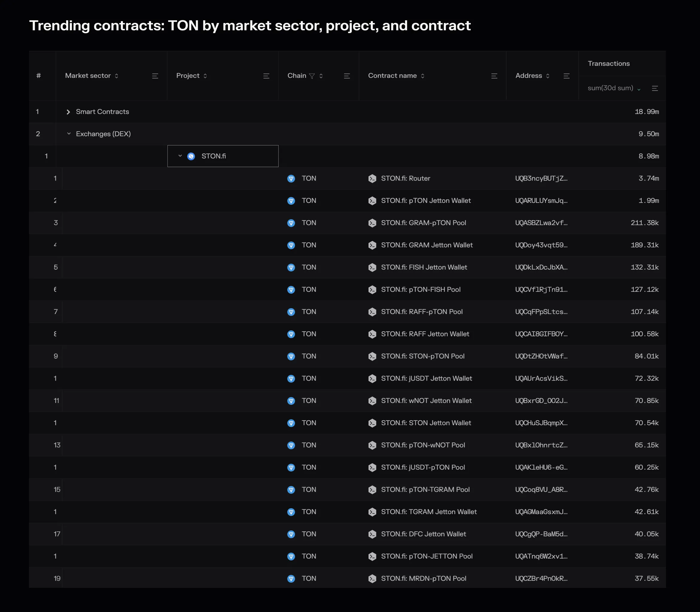Click the 18.99m Smart Contracts total
The width and height of the screenshot is (700, 612).
click(647, 112)
